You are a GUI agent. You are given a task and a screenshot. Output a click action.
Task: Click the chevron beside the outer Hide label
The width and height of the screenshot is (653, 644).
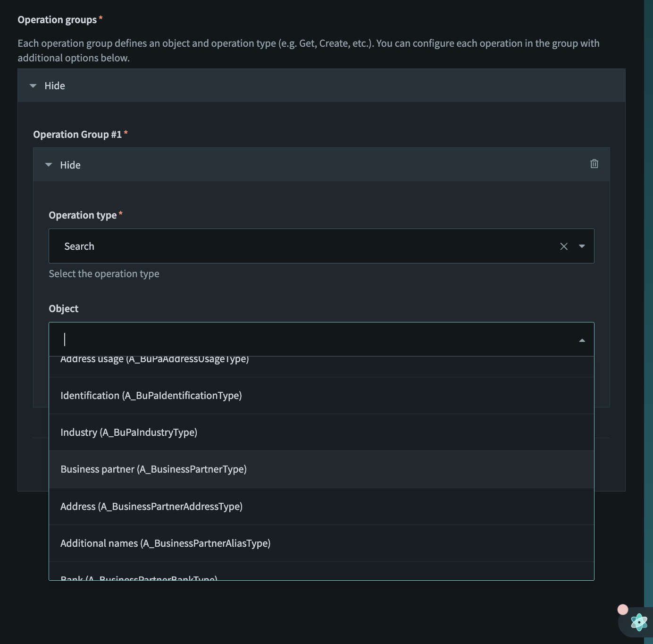[x=33, y=85]
